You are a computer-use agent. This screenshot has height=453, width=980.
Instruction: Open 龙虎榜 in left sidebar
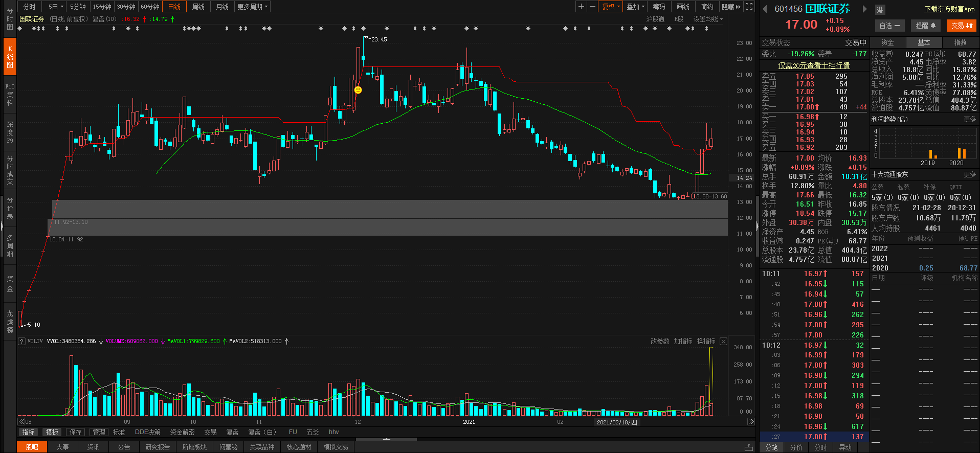(10, 322)
